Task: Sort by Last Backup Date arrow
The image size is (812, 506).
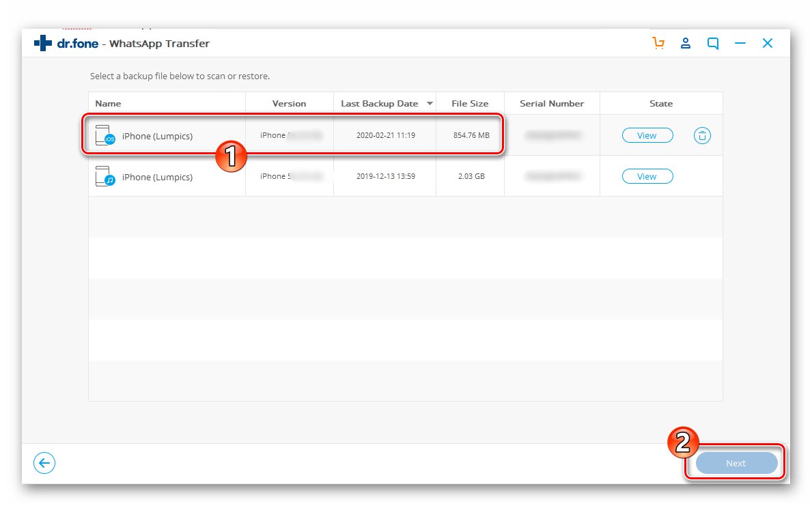Action: pyautogui.click(x=430, y=104)
